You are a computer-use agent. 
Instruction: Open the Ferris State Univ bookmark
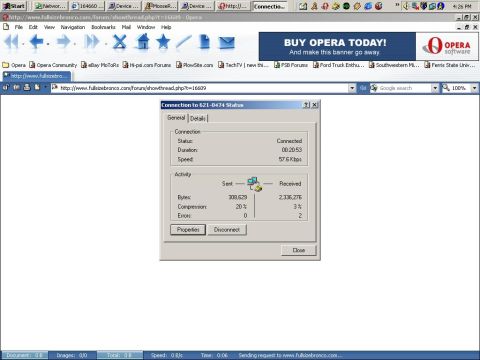point(450,65)
